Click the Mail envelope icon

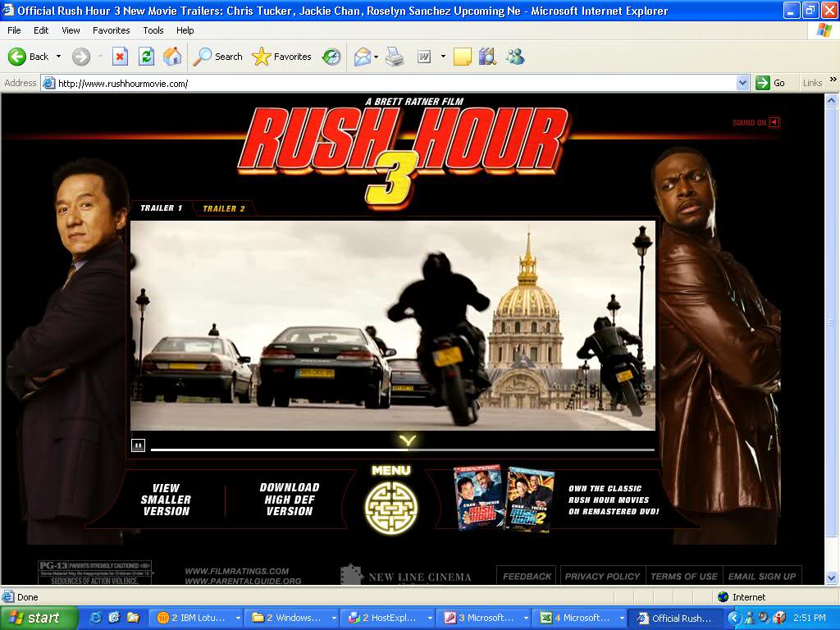pos(363,57)
